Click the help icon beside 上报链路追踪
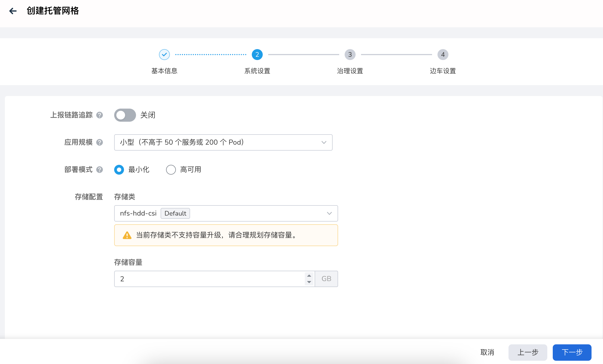603x364 pixels. [x=100, y=115]
